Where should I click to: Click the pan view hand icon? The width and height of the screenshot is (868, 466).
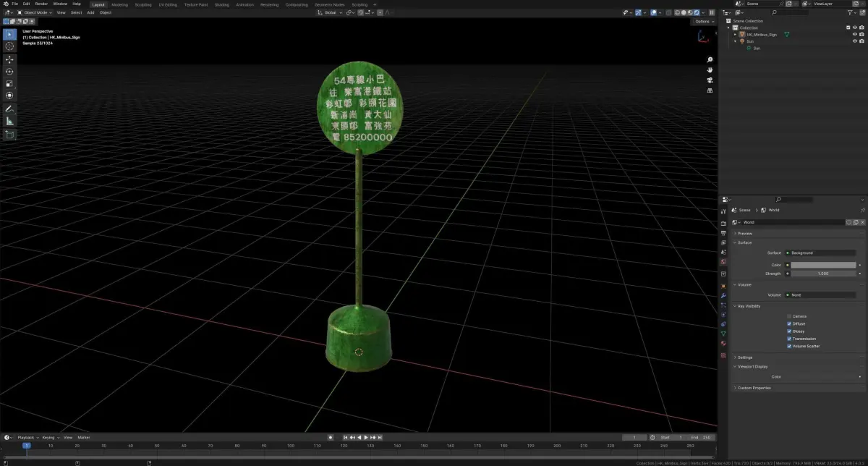710,69
